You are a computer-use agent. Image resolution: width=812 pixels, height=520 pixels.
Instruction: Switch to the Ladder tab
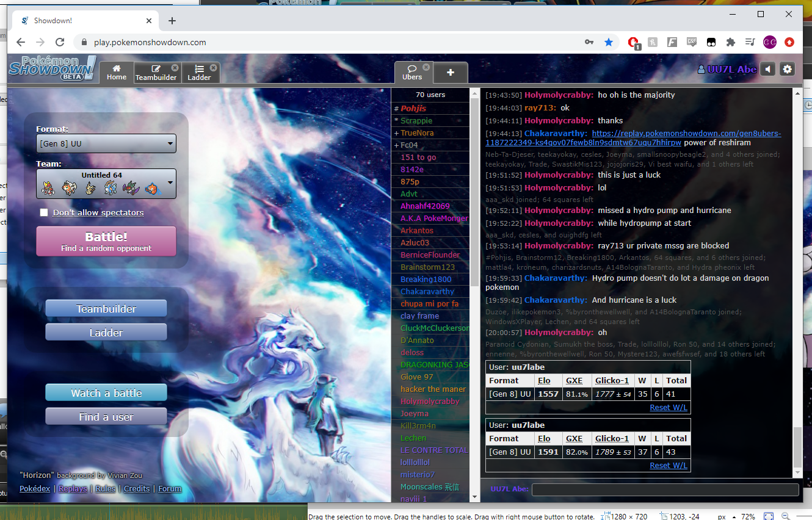pyautogui.click(x=199, y=73)
